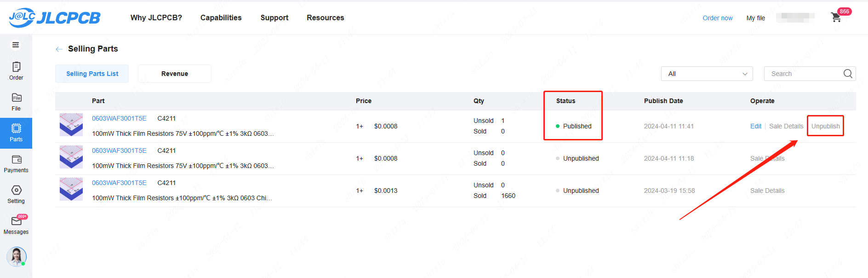Click Unpublished status in 2024-04-11 11:18 row
Screen dimensions: 868x278
click(x=581, y=158)
